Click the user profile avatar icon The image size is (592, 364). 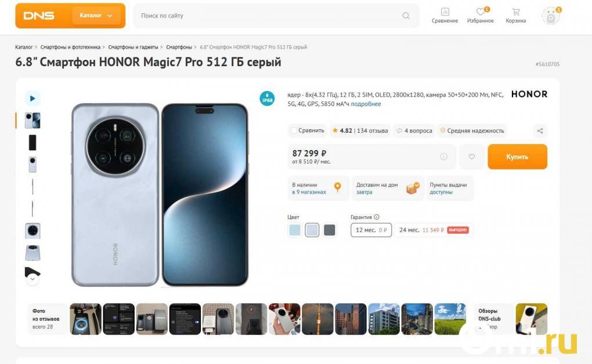551,16
